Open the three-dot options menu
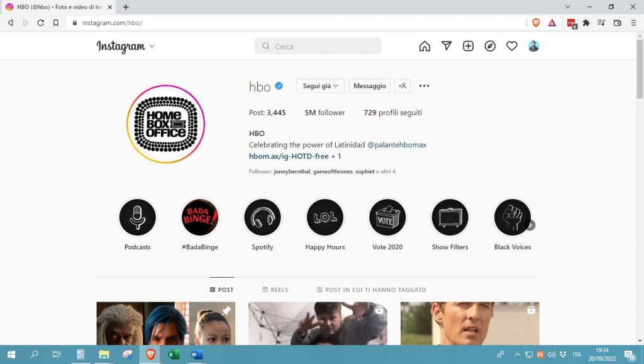The height and width of the screenshot is (364, 644). (425, 86)
